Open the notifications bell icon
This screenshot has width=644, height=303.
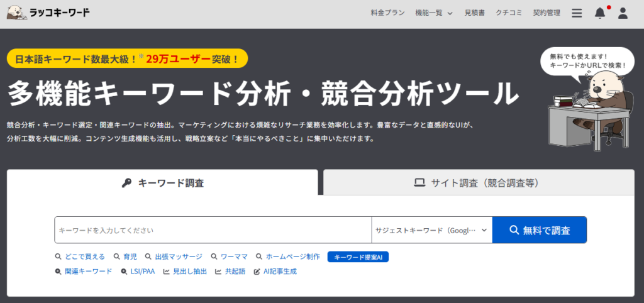(x=600, y=13)
